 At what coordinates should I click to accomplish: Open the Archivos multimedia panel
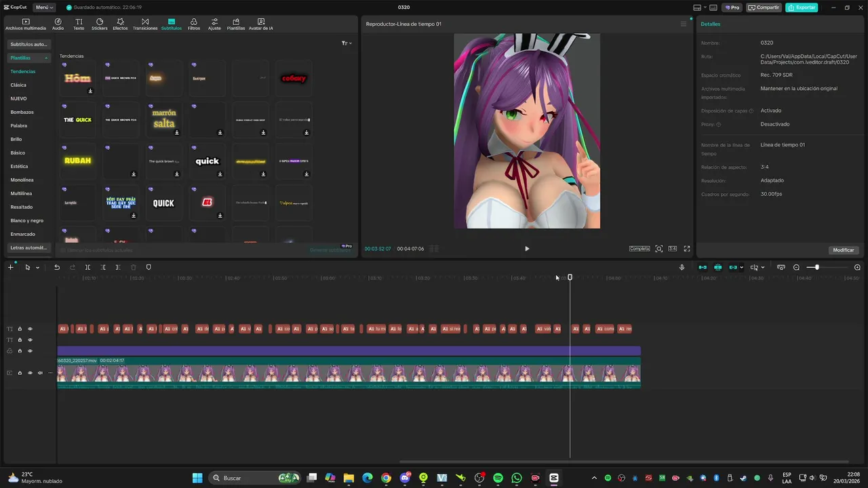(x=26, y=24)
